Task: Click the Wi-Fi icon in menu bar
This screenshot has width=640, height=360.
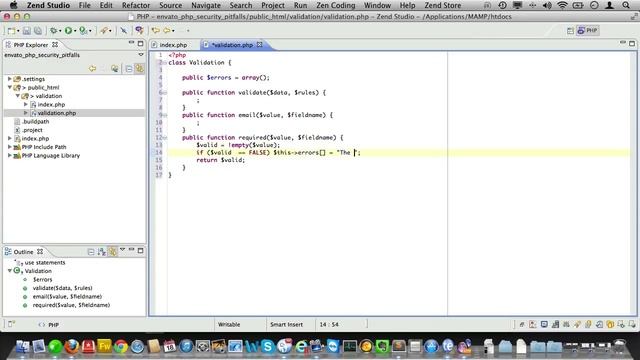Action: tap(562, 5)
